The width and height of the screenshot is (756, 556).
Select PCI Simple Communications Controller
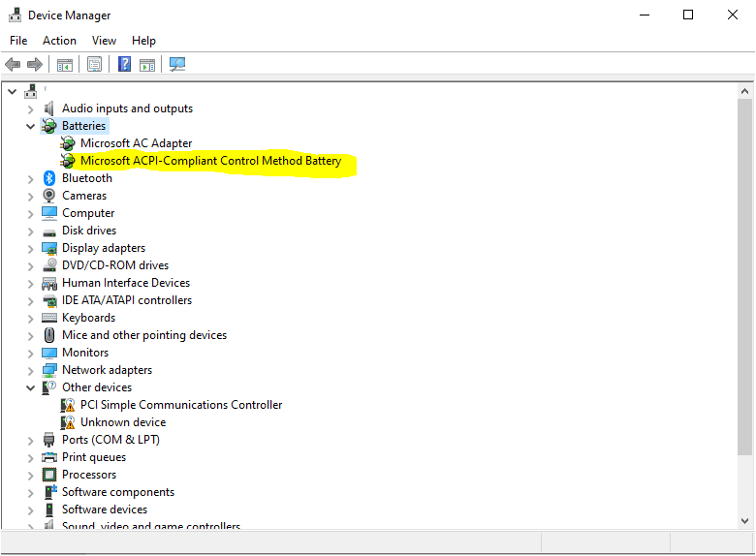coord(181,405)
